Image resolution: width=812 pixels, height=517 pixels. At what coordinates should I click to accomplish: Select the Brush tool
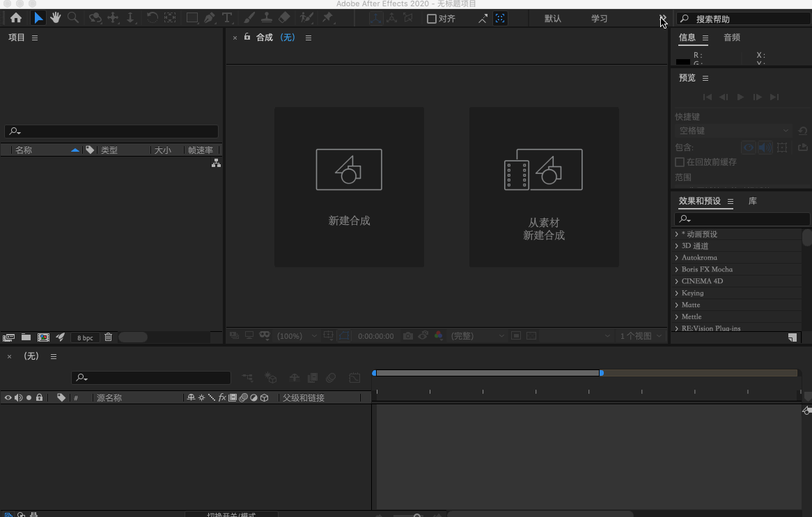pos(249,18)
